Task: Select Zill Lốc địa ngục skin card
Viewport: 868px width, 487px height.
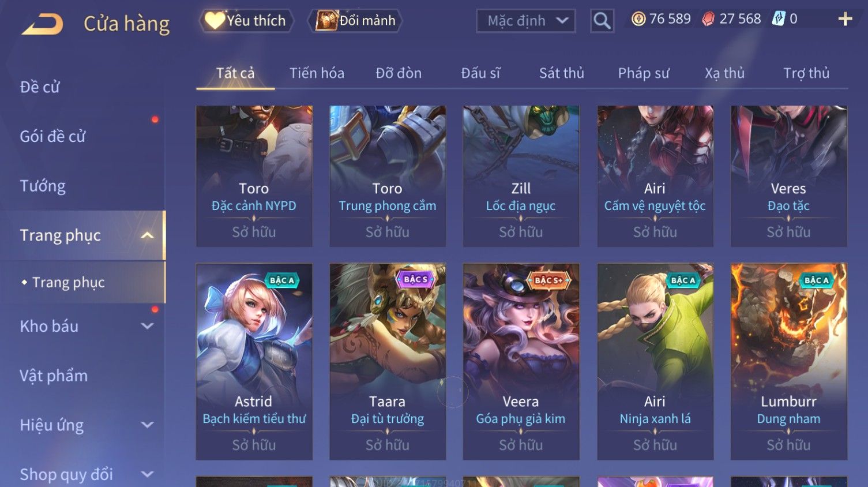Action: point(521,176)
